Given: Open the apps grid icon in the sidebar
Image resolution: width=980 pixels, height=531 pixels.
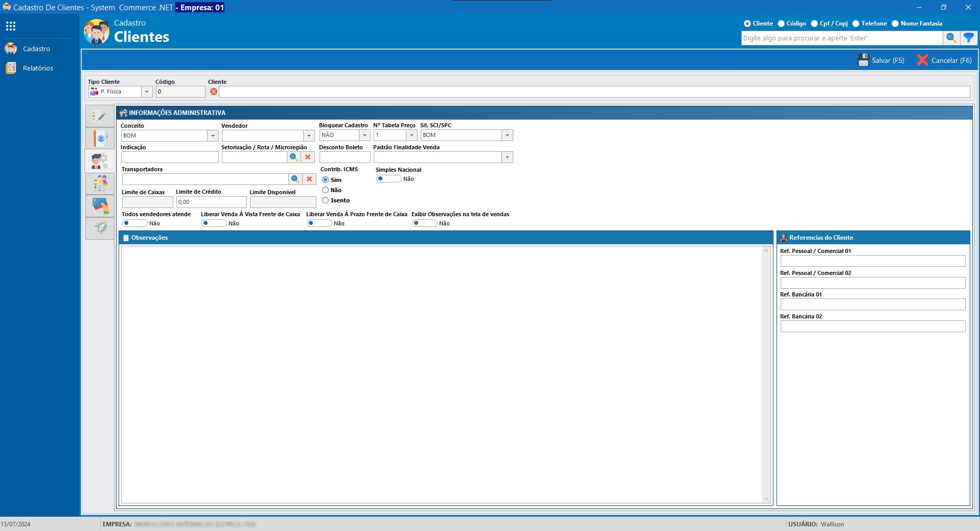Looking at the screenshot, I should point(11,26).
